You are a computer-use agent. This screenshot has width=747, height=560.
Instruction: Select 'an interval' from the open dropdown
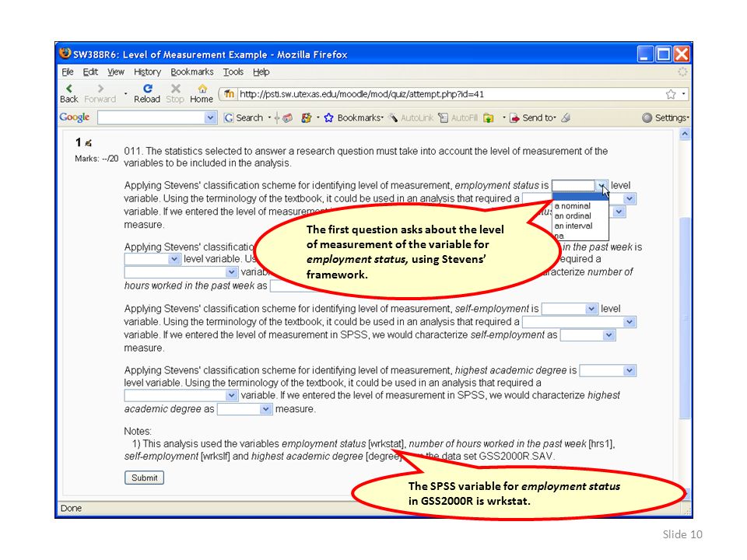[580, 226]
